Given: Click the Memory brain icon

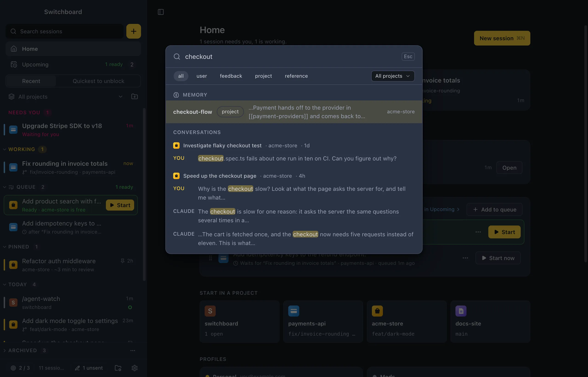Looking at the screenshot, I should pyautogui.click(x=176, y=95).
